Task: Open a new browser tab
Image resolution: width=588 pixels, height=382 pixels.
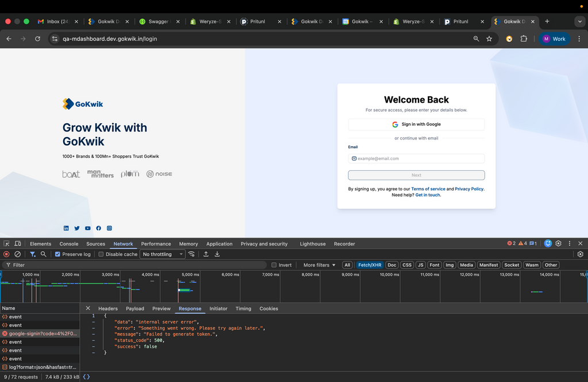Action: point(547,21)
